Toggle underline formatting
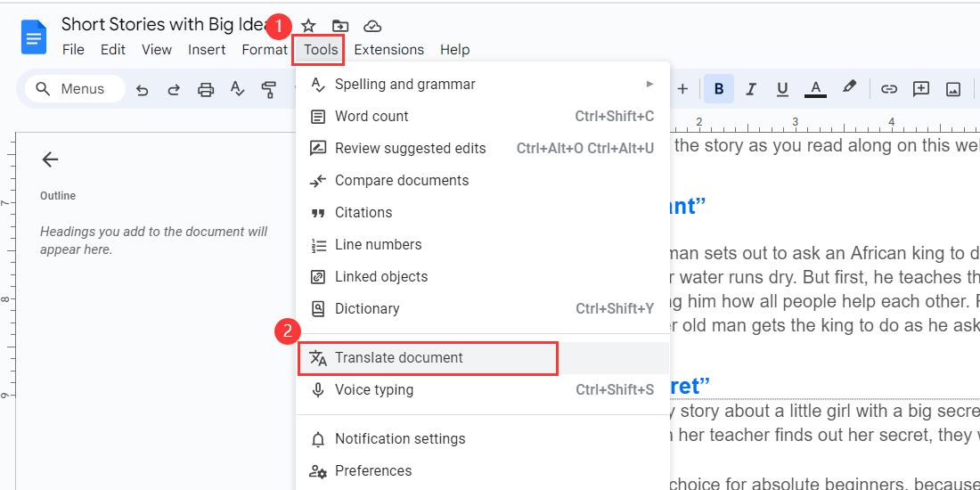This screenshot has height=490, width=980. click(x=782, y=89)
